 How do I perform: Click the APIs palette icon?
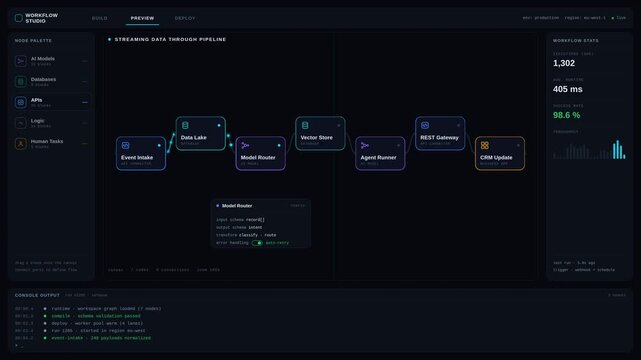[x=20, y=102]
